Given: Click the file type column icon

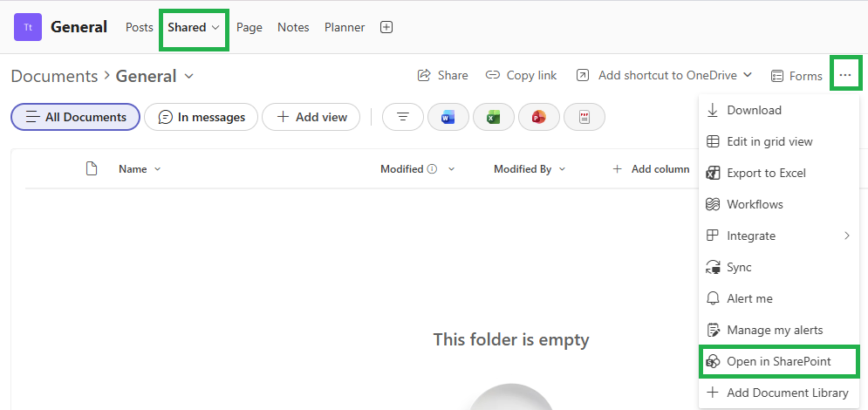Looking at the screenshot, I should pos(92,168).
